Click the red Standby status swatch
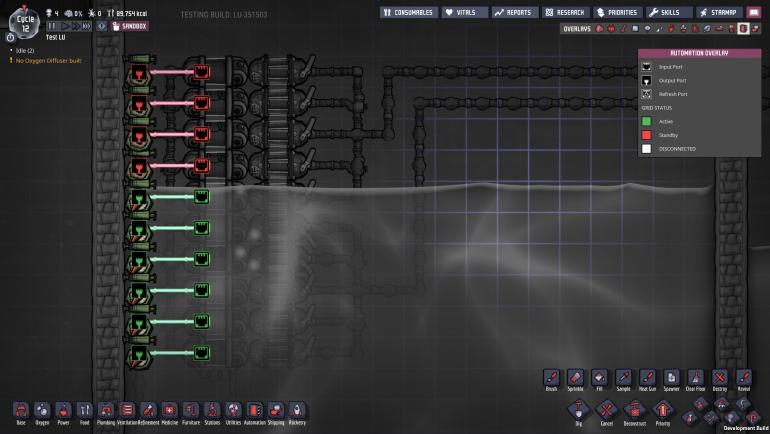This screenshot has height=434, width=770. [x=646, y=135]
